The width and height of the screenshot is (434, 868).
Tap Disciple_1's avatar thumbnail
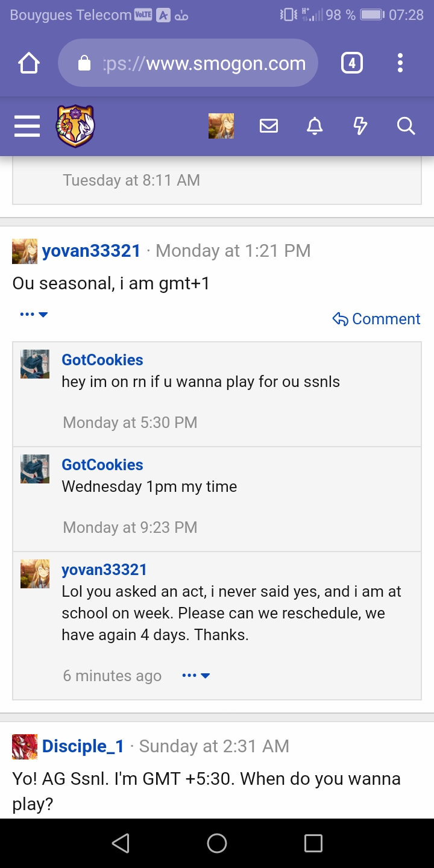[x=25, y=747]
